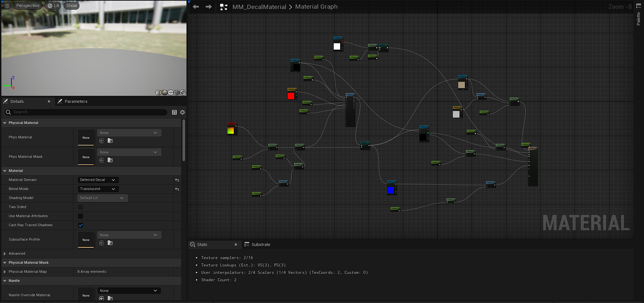Select the red color node swatch

click(x=291, y=96)
